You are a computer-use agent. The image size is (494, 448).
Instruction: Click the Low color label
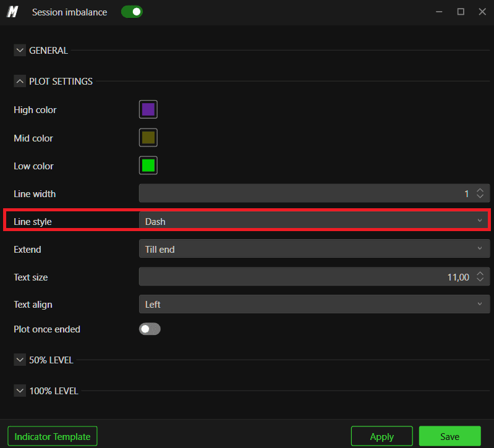pyautogui.click(x=33, y=166)
